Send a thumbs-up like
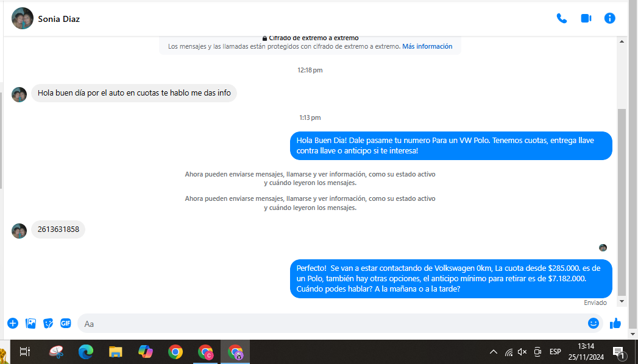 click(x=615, y=323)
